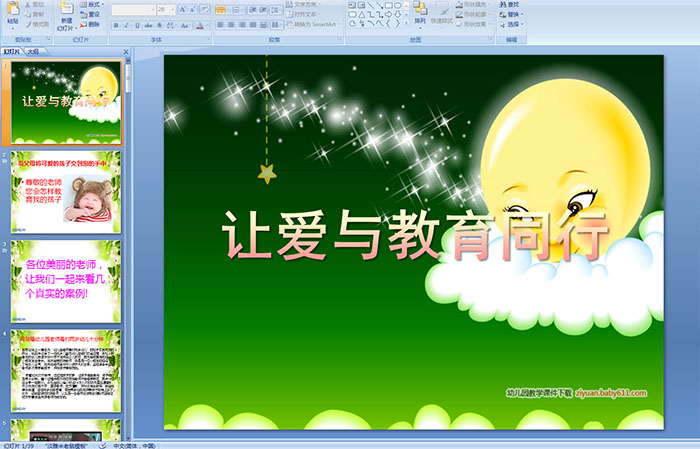The height and width of the screenshot is (449, 700).
Task: Toggle Bold formatting
Action: 116,25
